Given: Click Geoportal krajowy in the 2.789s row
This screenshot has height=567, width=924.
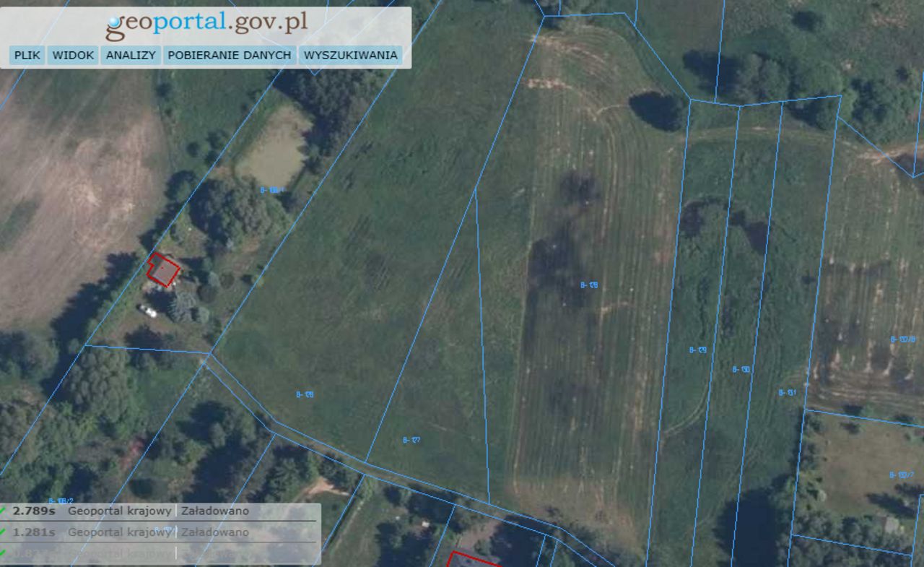Looking at the screenshot, I should point(120,511).
